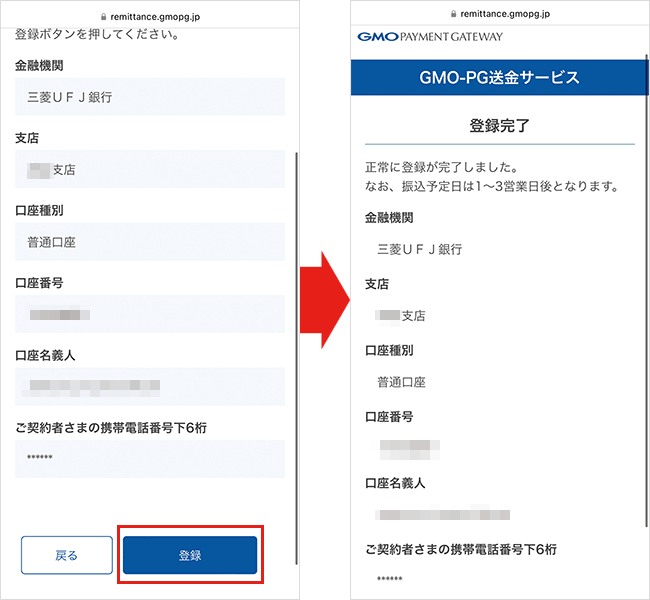Click 三菱UFJ銀行 on the 登録完了 page

pos(419,249)
